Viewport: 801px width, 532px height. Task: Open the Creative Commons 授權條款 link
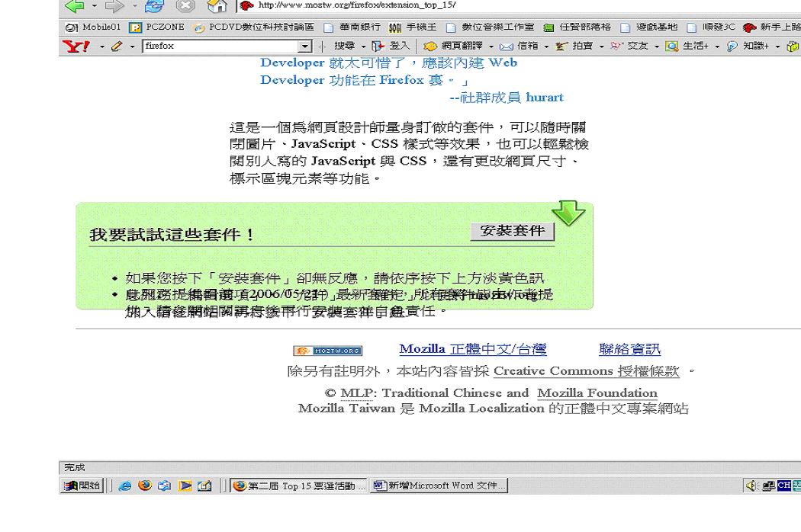point(587,370)
